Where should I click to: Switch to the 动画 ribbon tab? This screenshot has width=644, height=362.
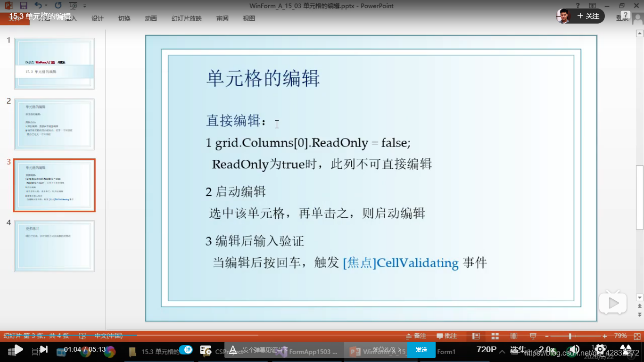pyautogui.click(x=151, y=18)
